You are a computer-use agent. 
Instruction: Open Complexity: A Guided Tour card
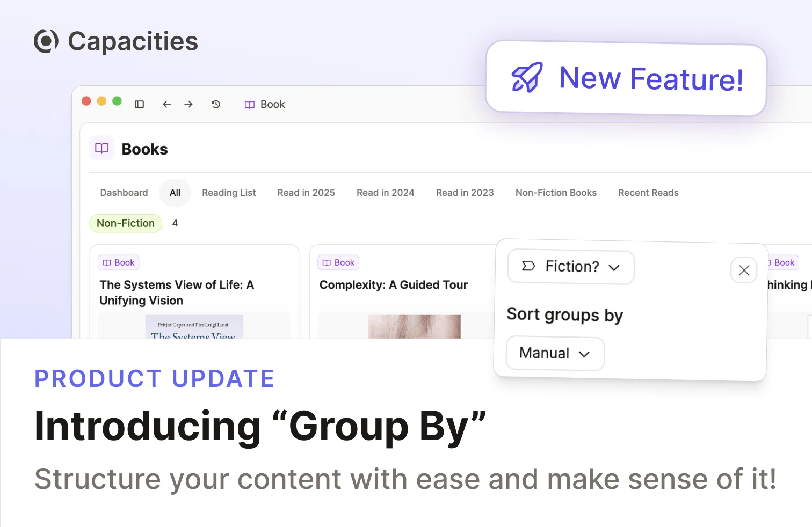point(393,285)
